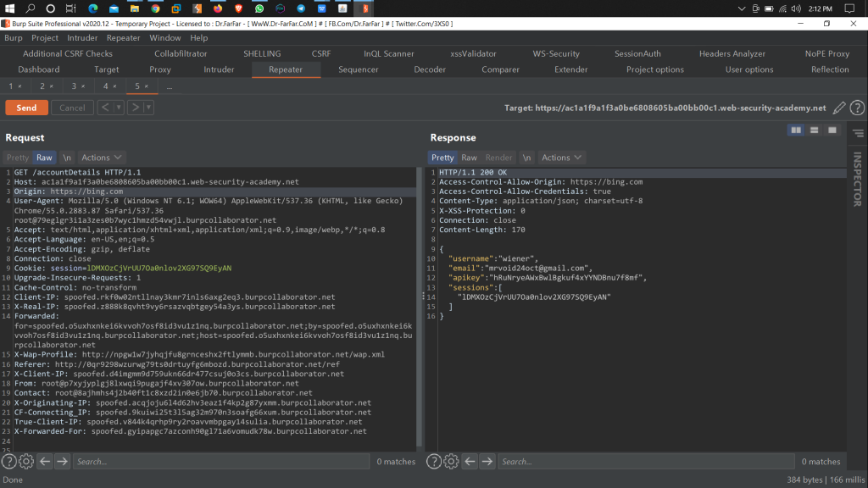Go back in request history
This screenshot has width=868, height=488.
coord(105,108)
